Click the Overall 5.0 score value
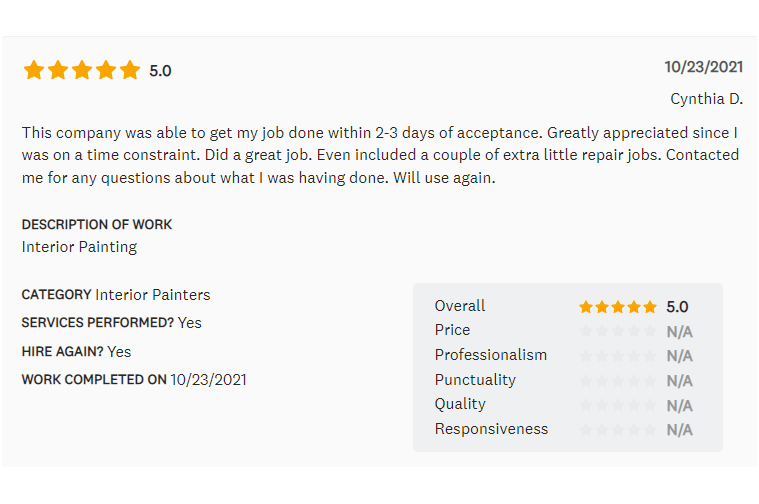Screen dimensions: 759x504 (x=677, y=307)
